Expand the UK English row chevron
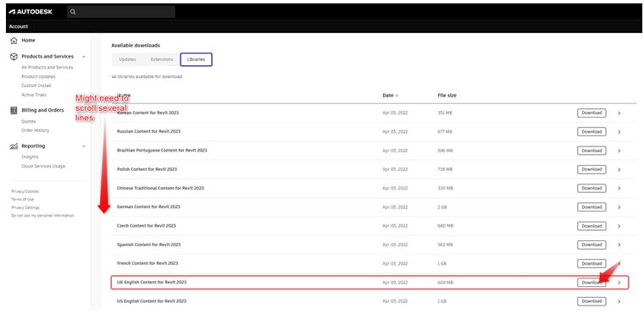 click(619, 283)
